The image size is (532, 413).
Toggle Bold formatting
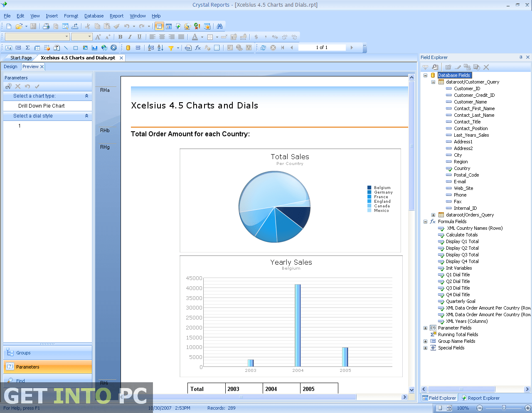121,37
